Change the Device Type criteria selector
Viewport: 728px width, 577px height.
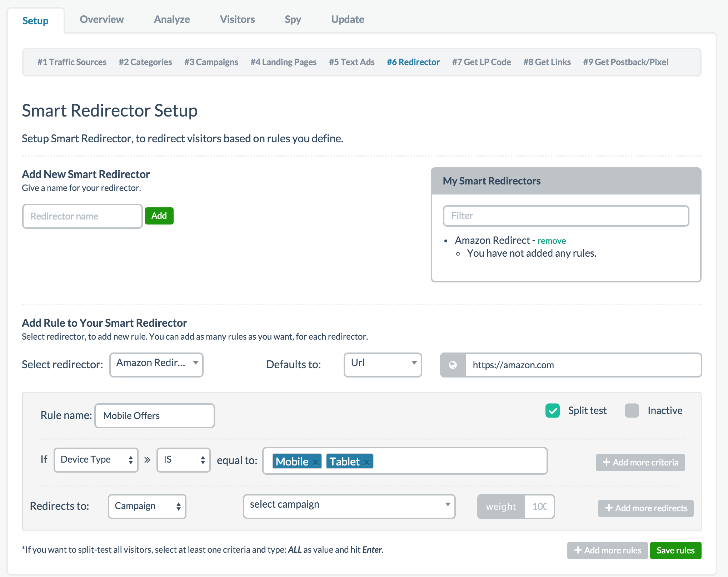96,460
